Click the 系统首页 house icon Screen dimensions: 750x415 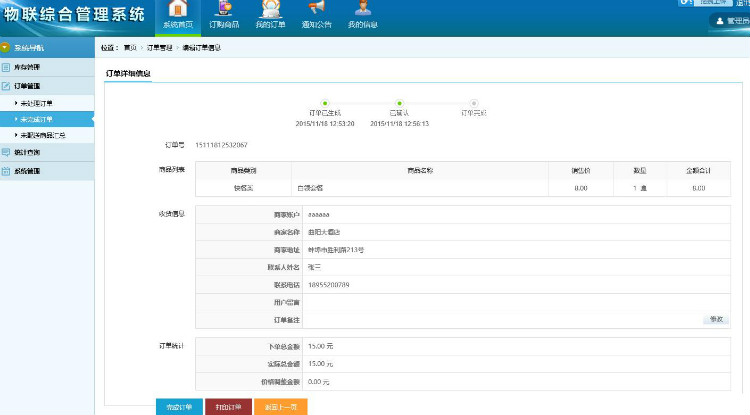177,9
